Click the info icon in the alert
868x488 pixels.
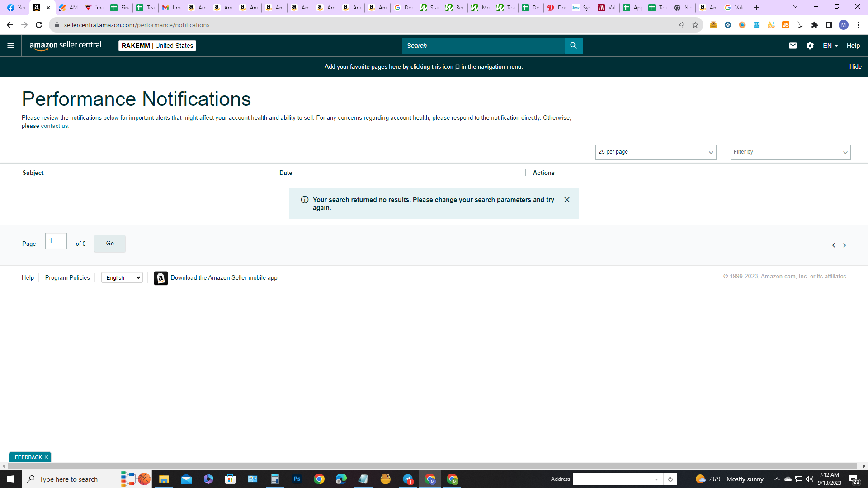point(305,200)
